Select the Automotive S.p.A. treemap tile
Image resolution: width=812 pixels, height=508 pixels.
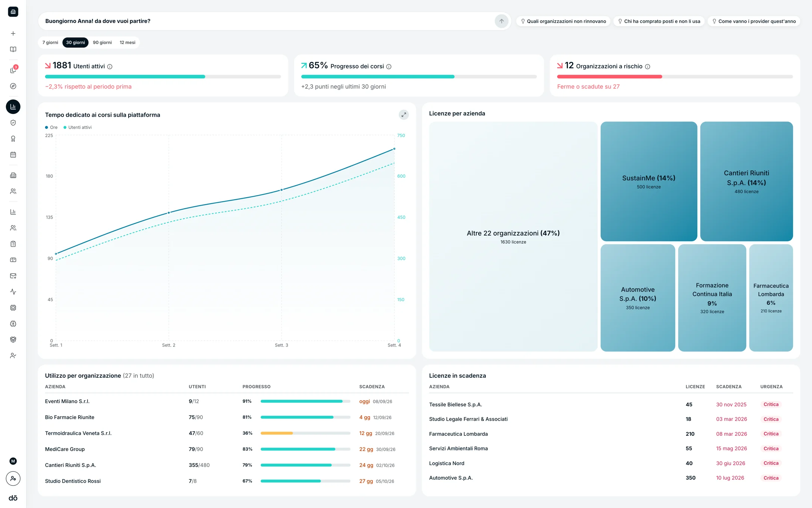pyautogui.click(x=638, y=298)
